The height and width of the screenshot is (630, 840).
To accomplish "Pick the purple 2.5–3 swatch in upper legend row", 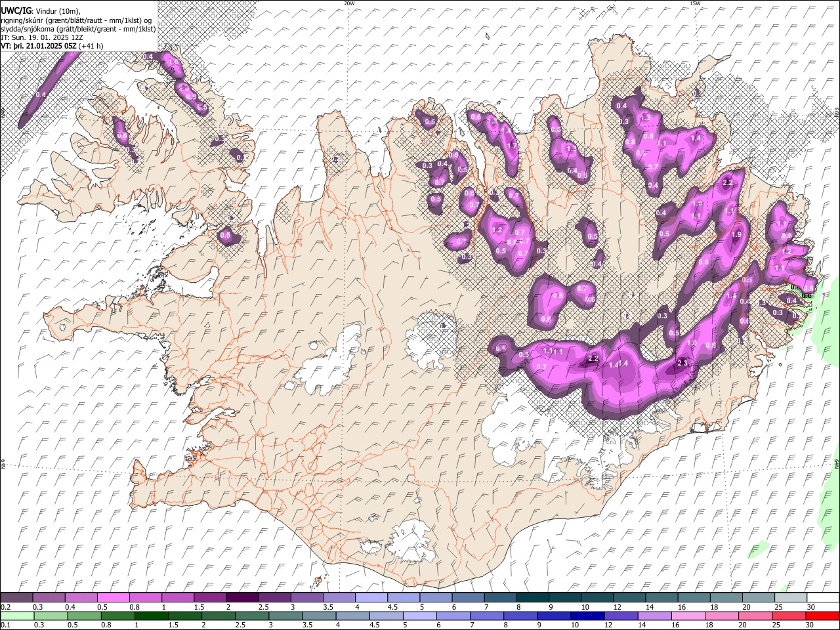I will coord(274,598).
